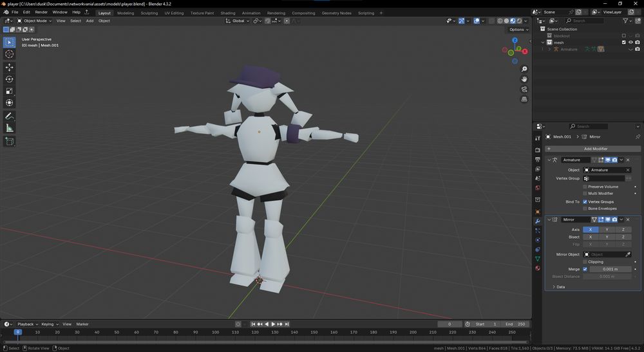Image resolution: width=644 pixels, height=352 pixels.
Task: Pick the Measure tool
Action: pyautogui.click(x=9, y=128)
